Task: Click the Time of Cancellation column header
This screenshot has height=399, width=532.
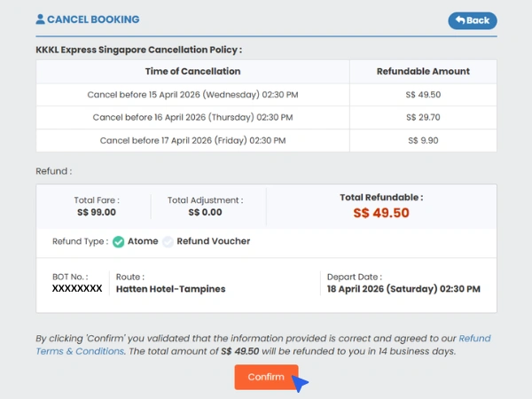Action: 192,71
